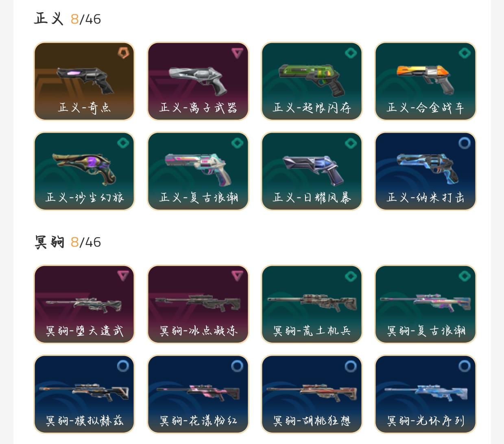The width and height of the screenshot is (504, 444).
Task: Open the 冥驹-模拟赫兹 skin card
Action: point(84,394)
